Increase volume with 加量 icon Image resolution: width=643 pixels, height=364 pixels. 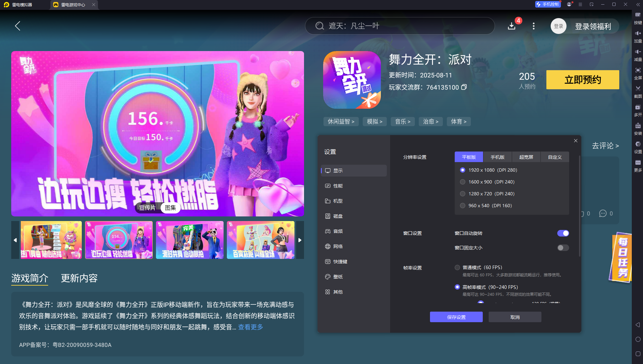point(638,35)
